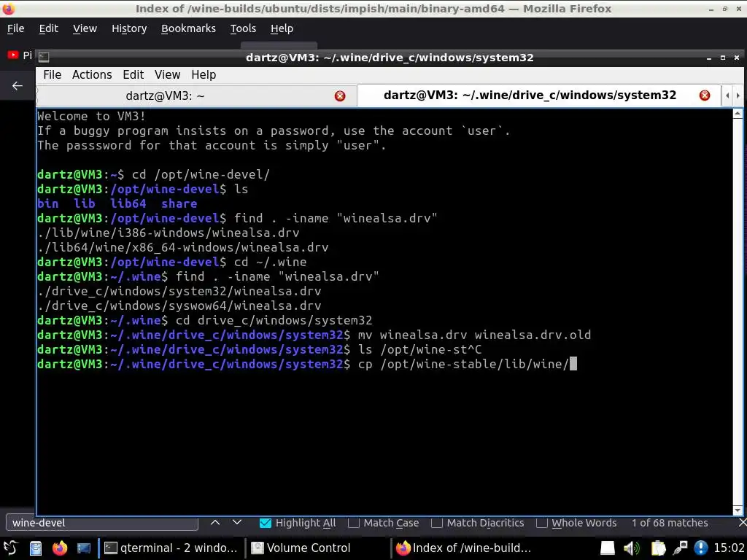Click the find bar field containing wine-devel
Screen dimensions: 747x560
click(102, 523)
